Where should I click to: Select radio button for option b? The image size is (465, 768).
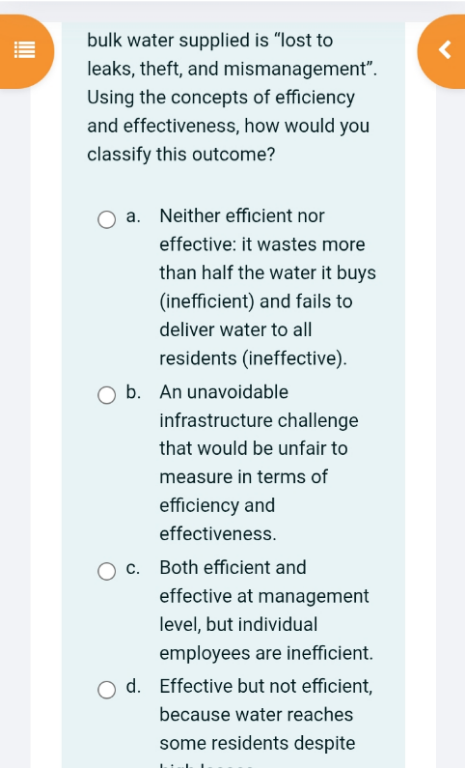pyautogui.click(x=107, y=395)
